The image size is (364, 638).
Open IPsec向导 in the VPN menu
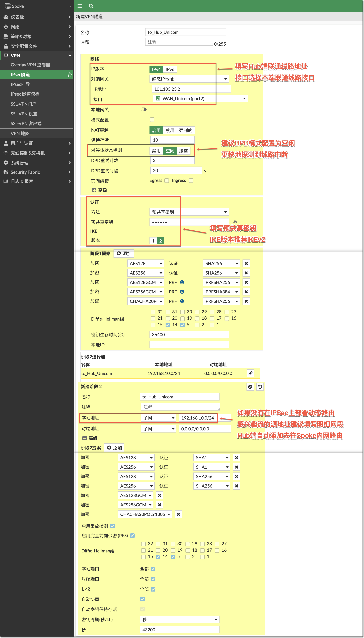(x=20, y=84)
